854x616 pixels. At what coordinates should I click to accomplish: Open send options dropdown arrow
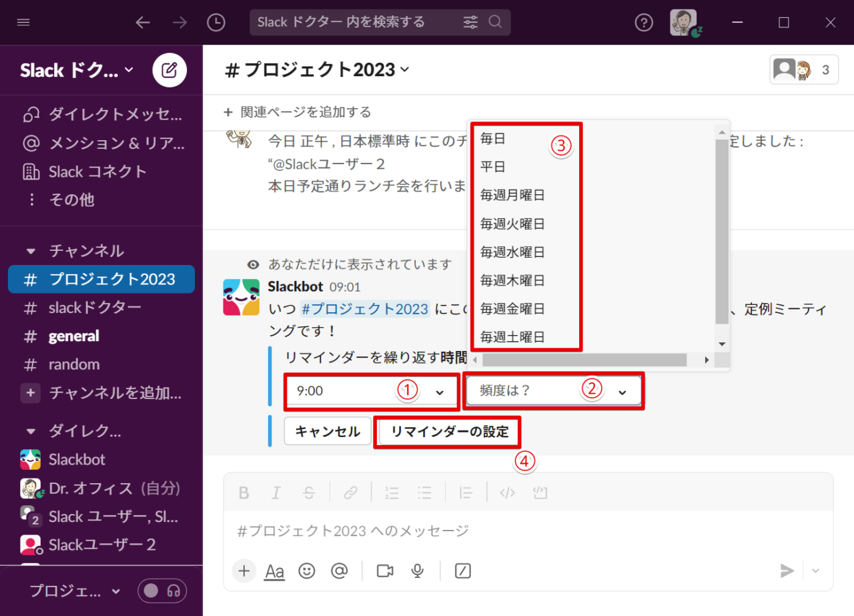[x=815, y=571]
